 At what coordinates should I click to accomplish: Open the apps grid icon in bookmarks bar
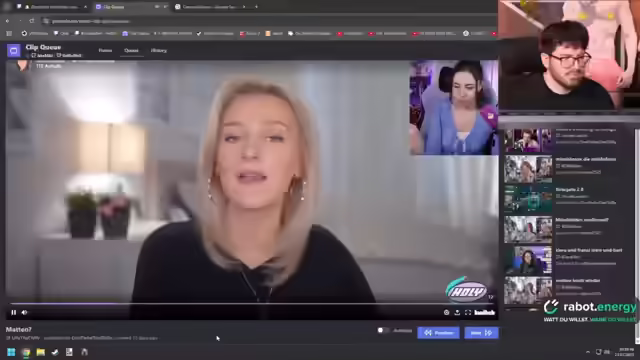coord(9,33)
